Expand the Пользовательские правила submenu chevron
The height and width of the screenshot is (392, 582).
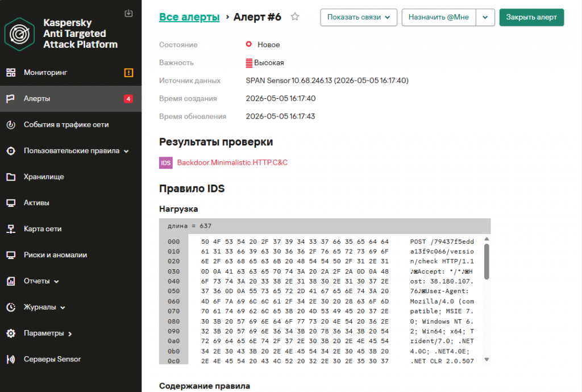coord(126,151)
